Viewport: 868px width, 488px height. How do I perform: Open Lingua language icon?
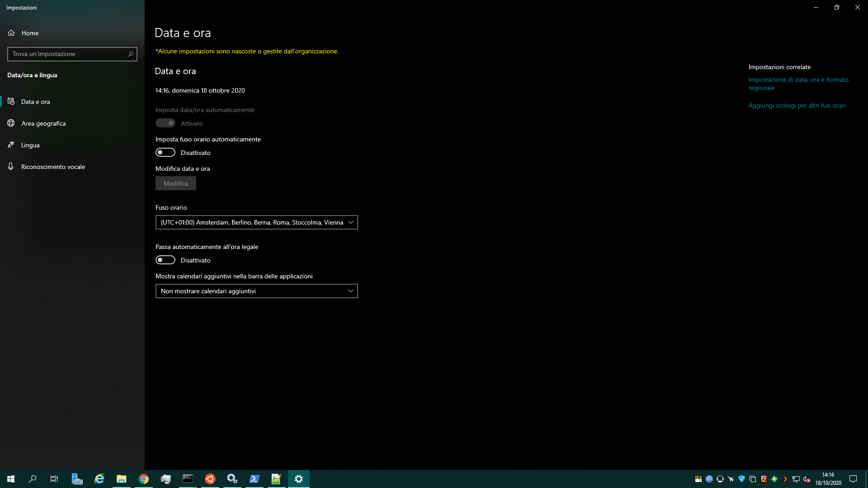[11, 145]
